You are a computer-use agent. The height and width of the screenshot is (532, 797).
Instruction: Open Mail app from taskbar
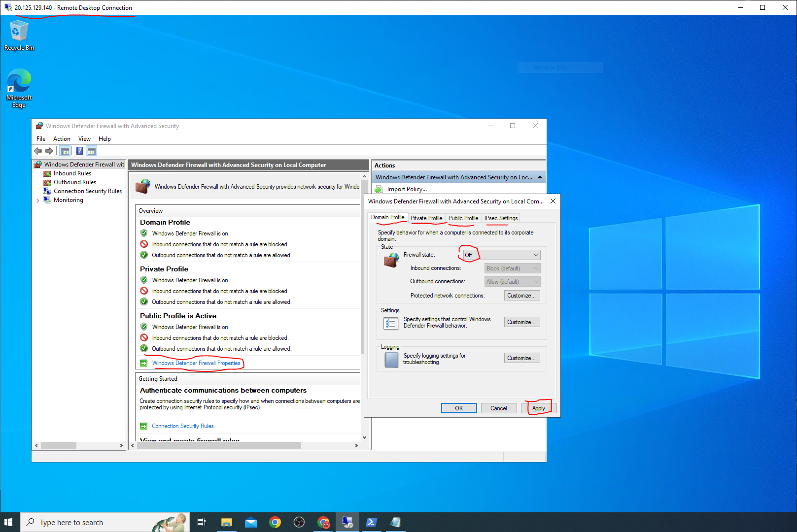tap(251, 522)
